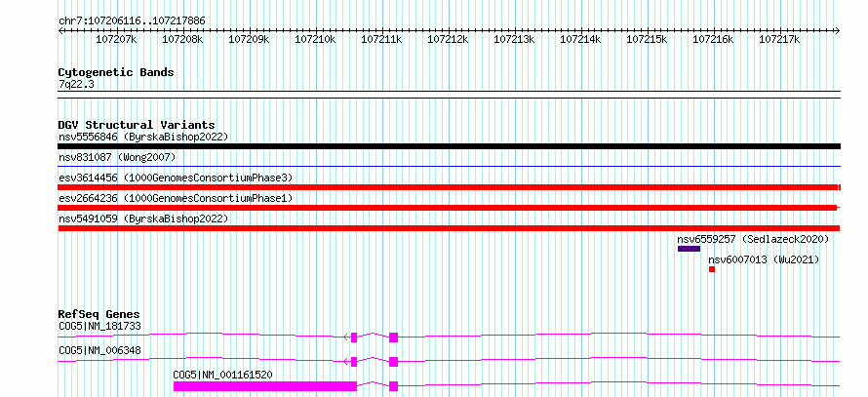Viewport: 868px width, 397px height.
Task: Select the red nsv5491059 variant bar
Action: (449, 228)
